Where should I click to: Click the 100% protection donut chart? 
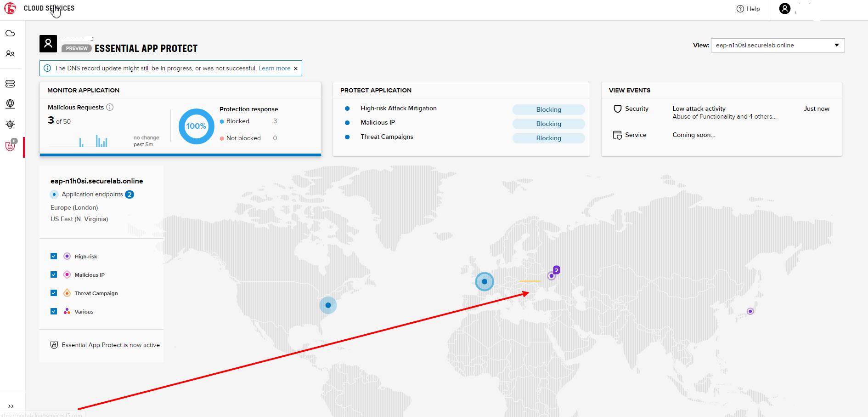(x=197, y=126)
